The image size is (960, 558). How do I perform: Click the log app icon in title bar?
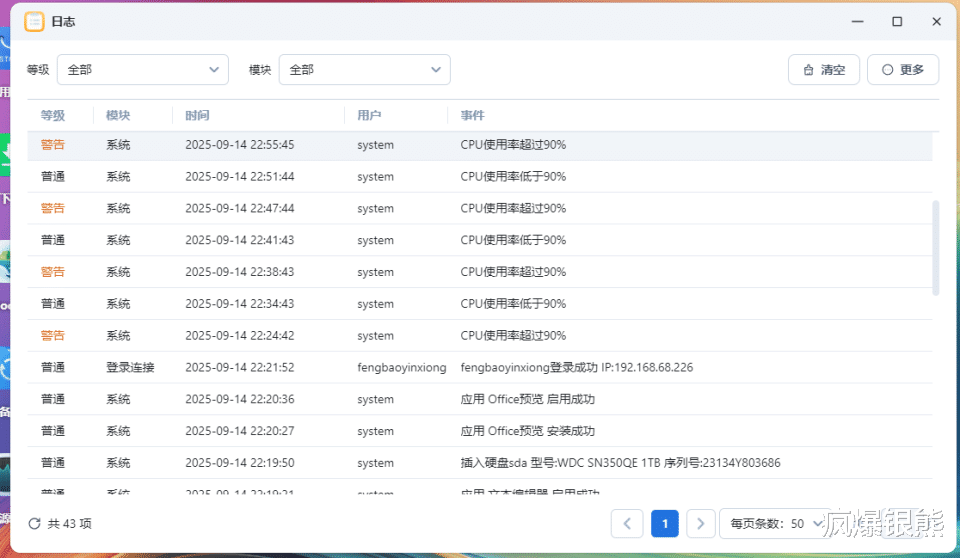coord(34,21)
